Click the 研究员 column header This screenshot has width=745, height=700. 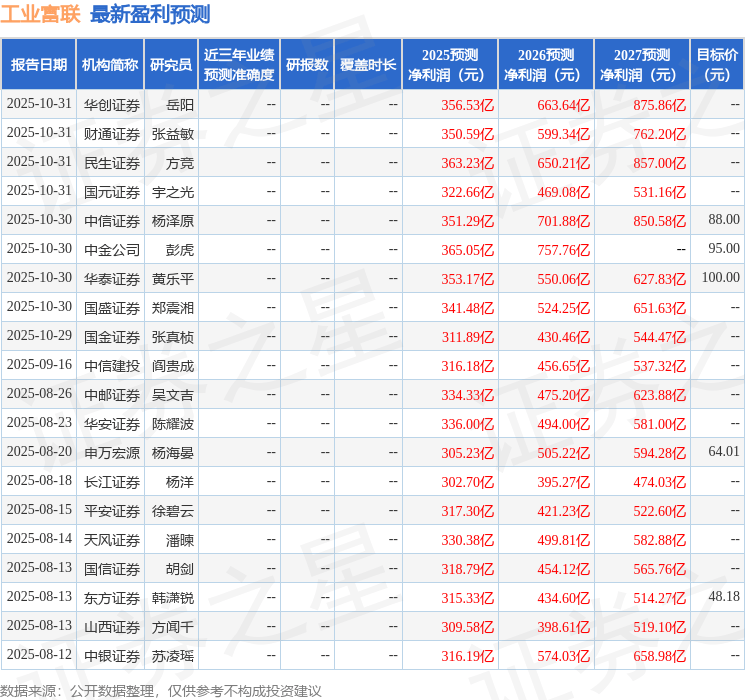coord(171,65)
